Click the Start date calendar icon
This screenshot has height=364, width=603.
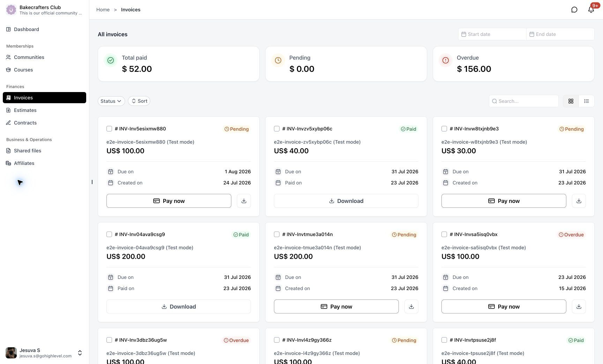[464, 34]
